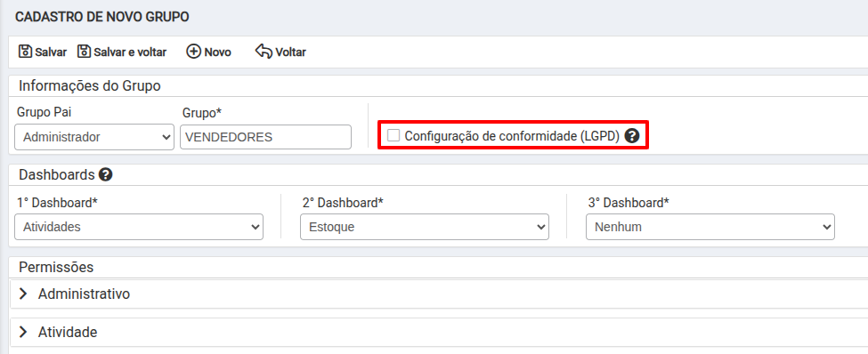Image resolution: width=868 pixels, height=354 pixels.
Task: Expand the Atividade permissions chevron
Action: point(23,332)
